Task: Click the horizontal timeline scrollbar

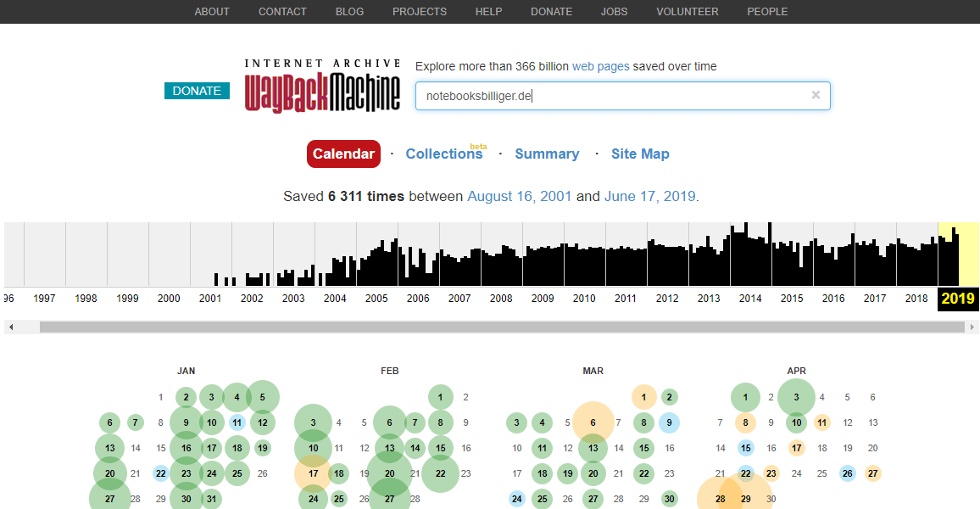Action: pyautogui.click(x=502, y=327)
